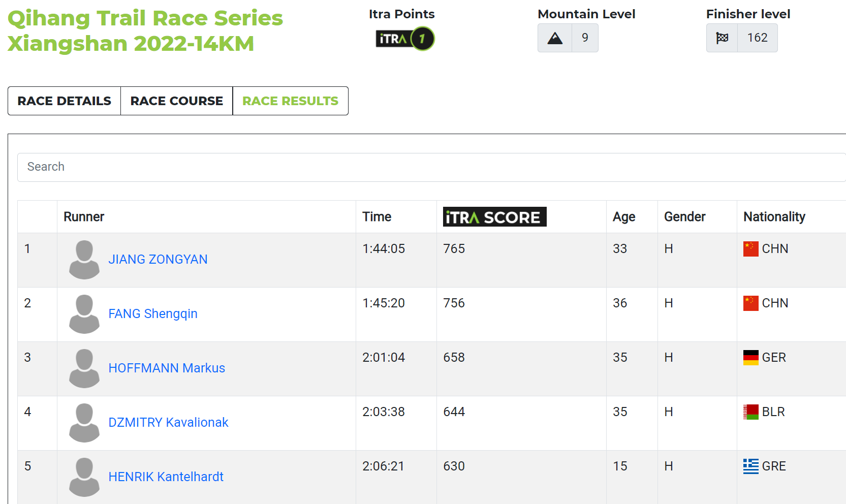The image size is (846, 504).
Task: Click HOFFMANN Markus's avatar thumbnail
Action: point(84,368)
